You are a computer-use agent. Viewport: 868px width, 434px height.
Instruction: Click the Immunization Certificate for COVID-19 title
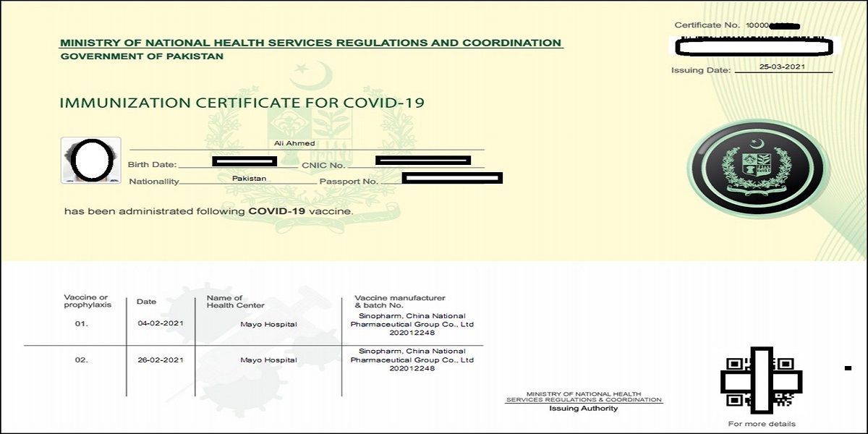pyautogui.click(x=242, y=103)
